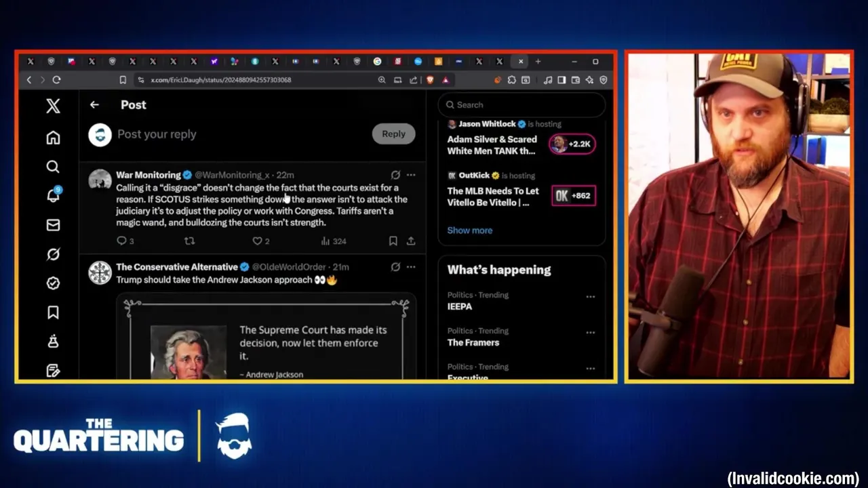Open War Monitoring profile name link
This screenshot has width=868, height=488.
(x=149, y=175)
